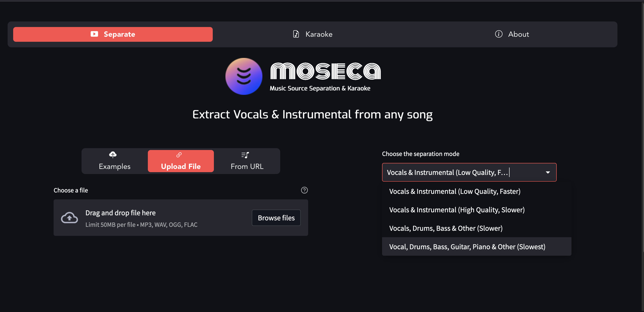Click the cloud upload icon above Examples
This screenshot has width=644, height=312.
coord(113,155)
